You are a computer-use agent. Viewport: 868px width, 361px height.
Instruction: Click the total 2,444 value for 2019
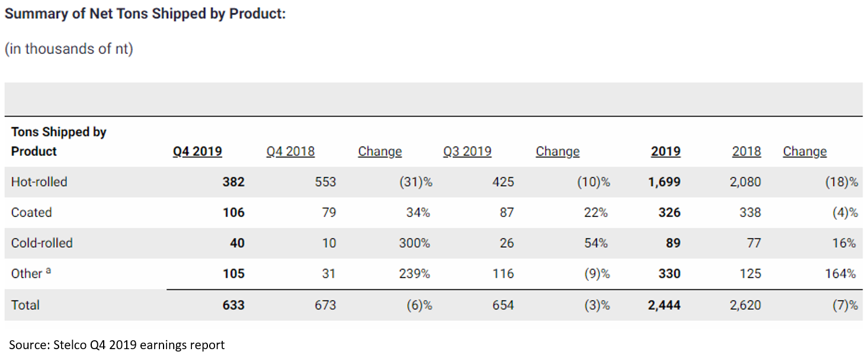pos(664,305)
